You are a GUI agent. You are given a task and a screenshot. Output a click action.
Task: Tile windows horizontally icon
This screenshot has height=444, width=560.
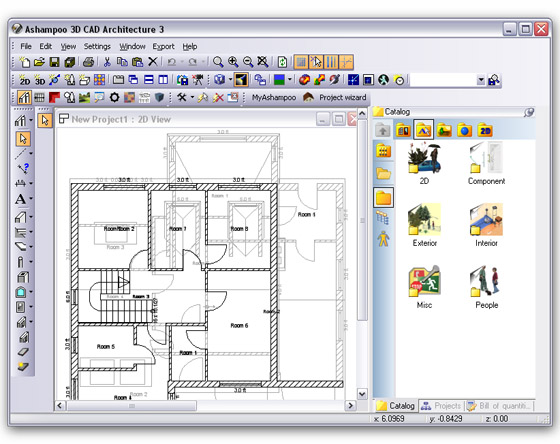(x=149, y=80)
